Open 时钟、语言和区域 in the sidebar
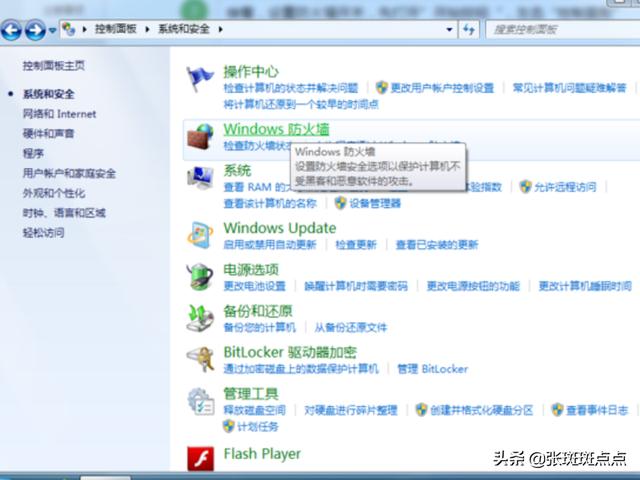 tap(64, 213)
